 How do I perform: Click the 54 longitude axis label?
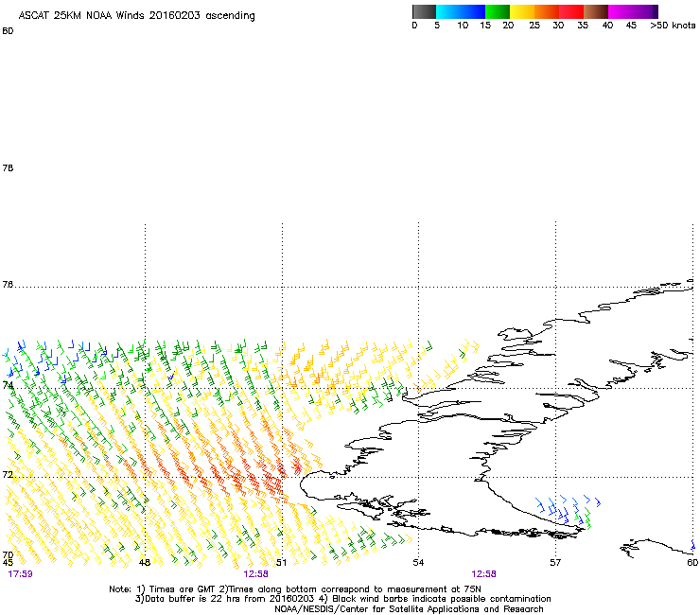[x=418, y=562]
